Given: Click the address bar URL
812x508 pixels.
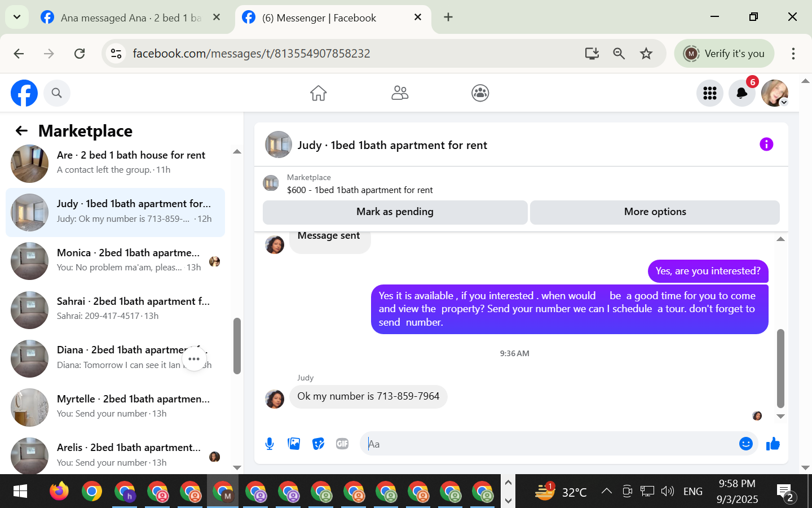Looking at the screenshot, I should coord(251,54).
